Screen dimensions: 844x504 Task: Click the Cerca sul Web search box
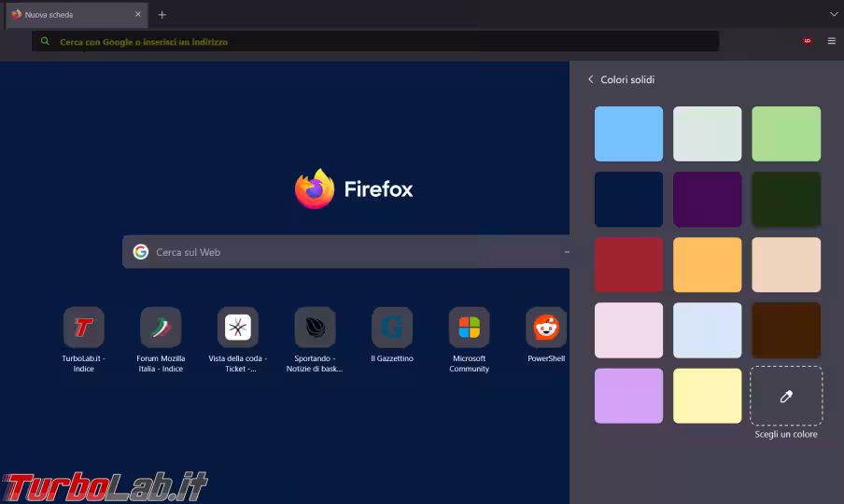[346, 252]
